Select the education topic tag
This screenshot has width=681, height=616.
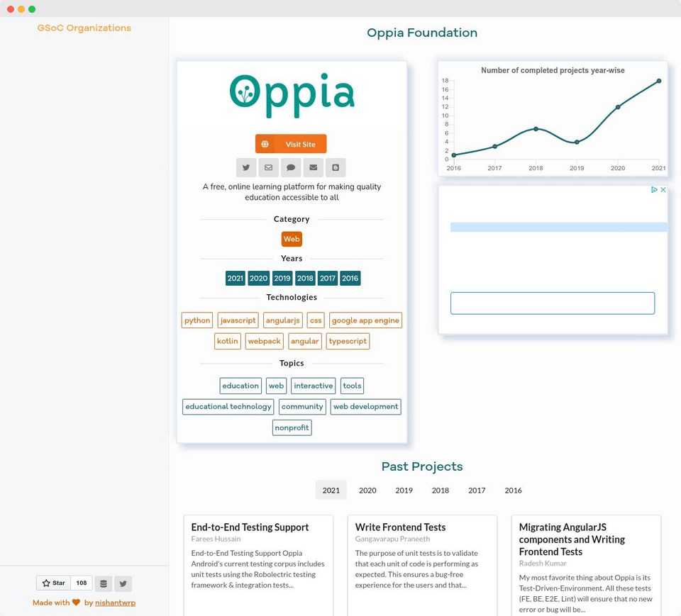(x=240, y=386)
